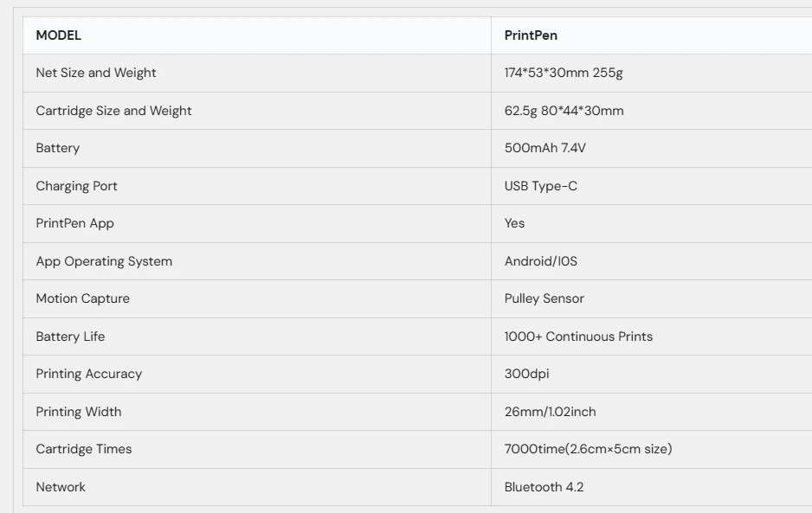Select the Motion Capture label
This screenshot has width=812, height=513.
coord(82,298)
